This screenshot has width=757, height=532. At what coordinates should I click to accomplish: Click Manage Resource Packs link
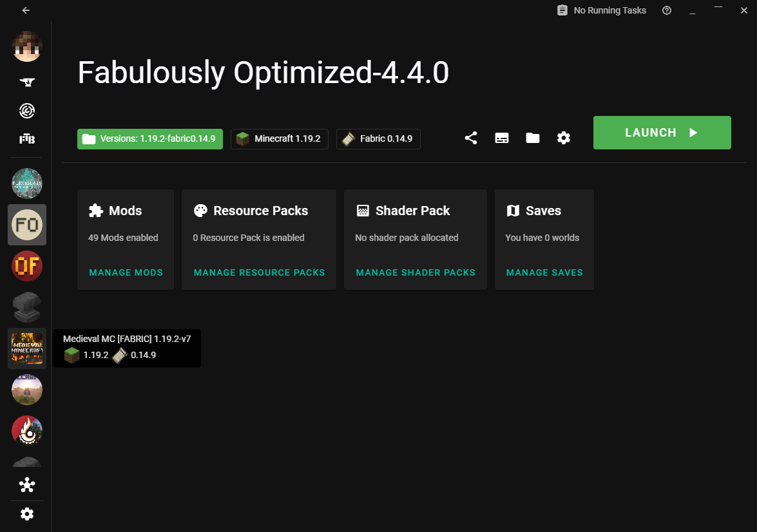259,272
